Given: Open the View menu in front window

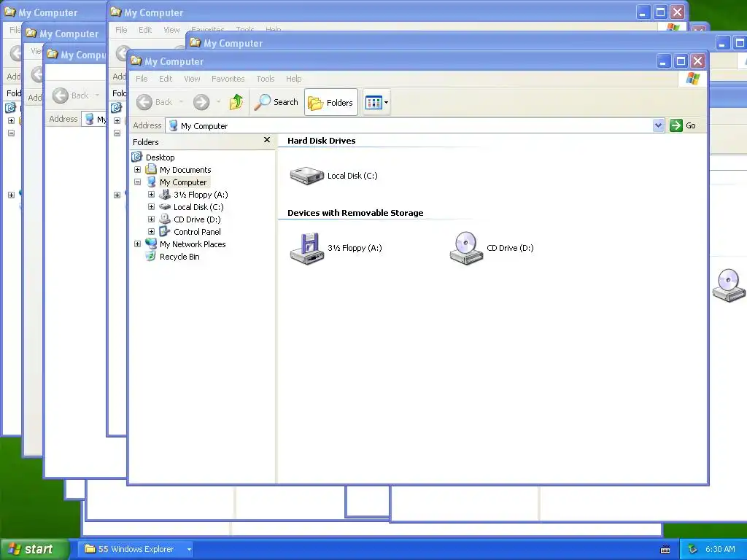Looking at the screenshot, I should click(192, 79).
